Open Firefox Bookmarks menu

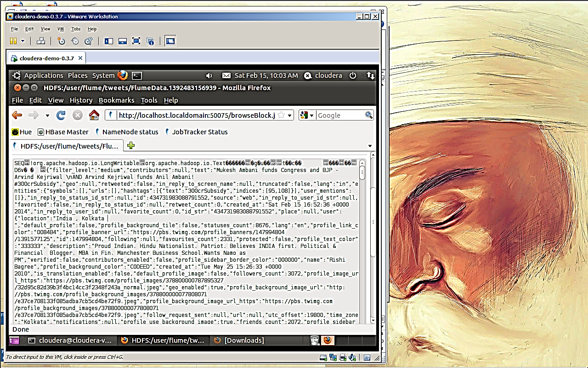coord(117,100)
